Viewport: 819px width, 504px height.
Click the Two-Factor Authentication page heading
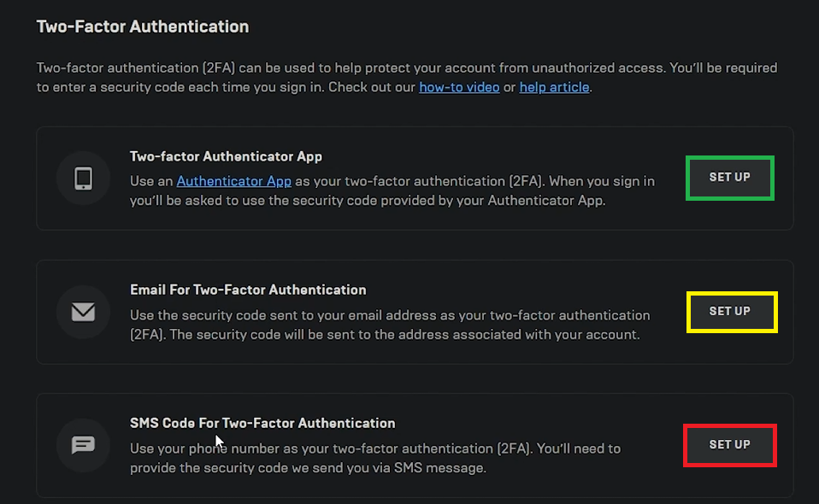coord(142,26)
